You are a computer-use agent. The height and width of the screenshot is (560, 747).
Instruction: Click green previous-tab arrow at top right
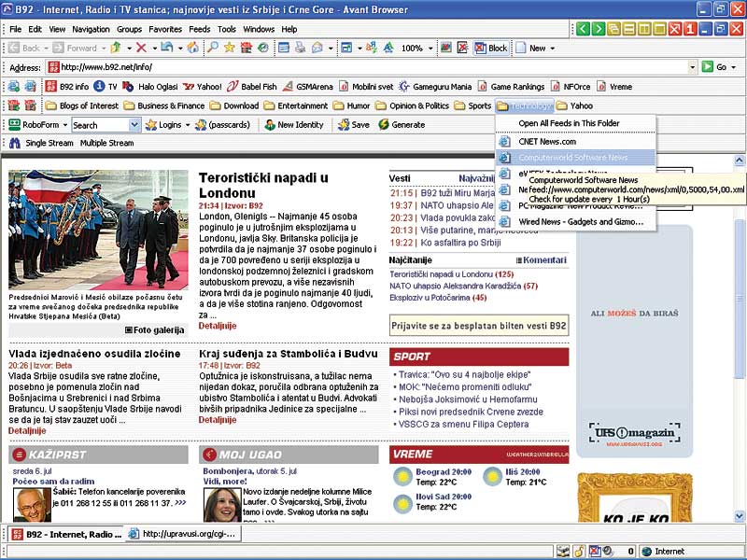(583, 29)
